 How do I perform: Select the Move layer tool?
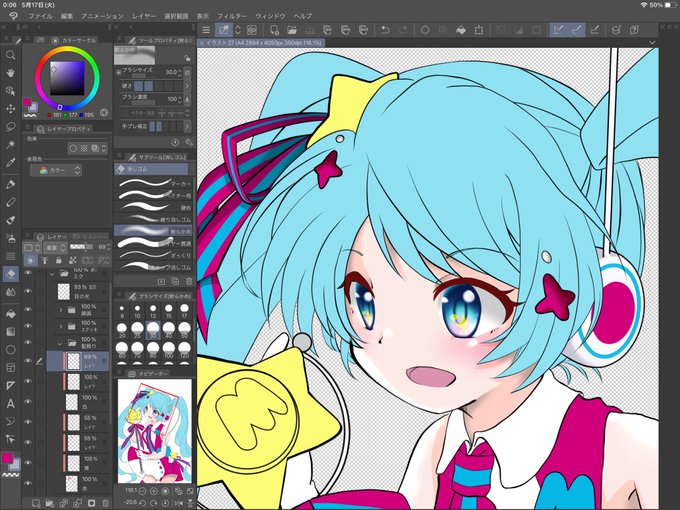[x=11, y=108]
